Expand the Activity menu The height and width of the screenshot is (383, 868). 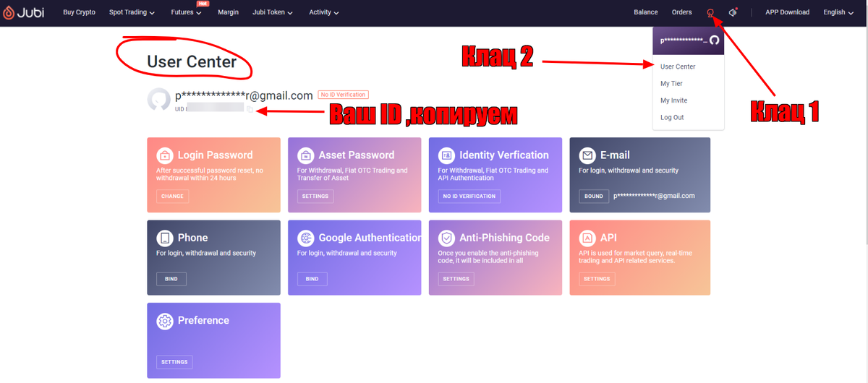point(323,12)
